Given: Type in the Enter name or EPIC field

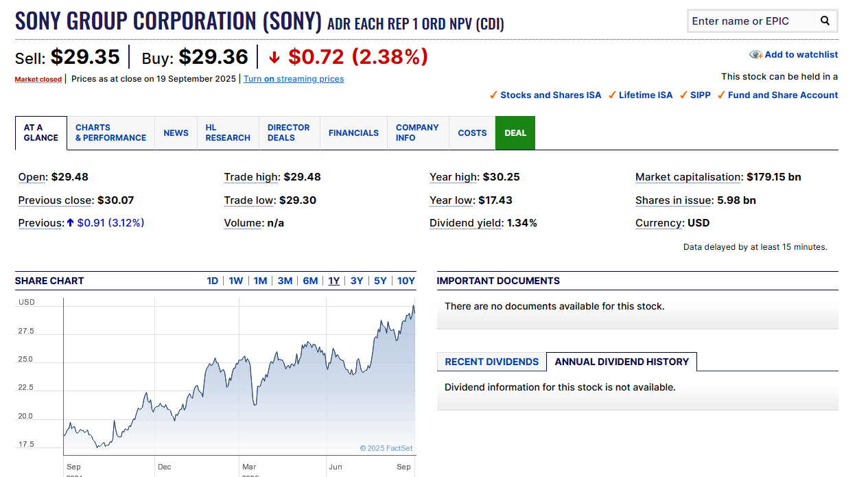Looking at the screenshot, I should point(751,21).
